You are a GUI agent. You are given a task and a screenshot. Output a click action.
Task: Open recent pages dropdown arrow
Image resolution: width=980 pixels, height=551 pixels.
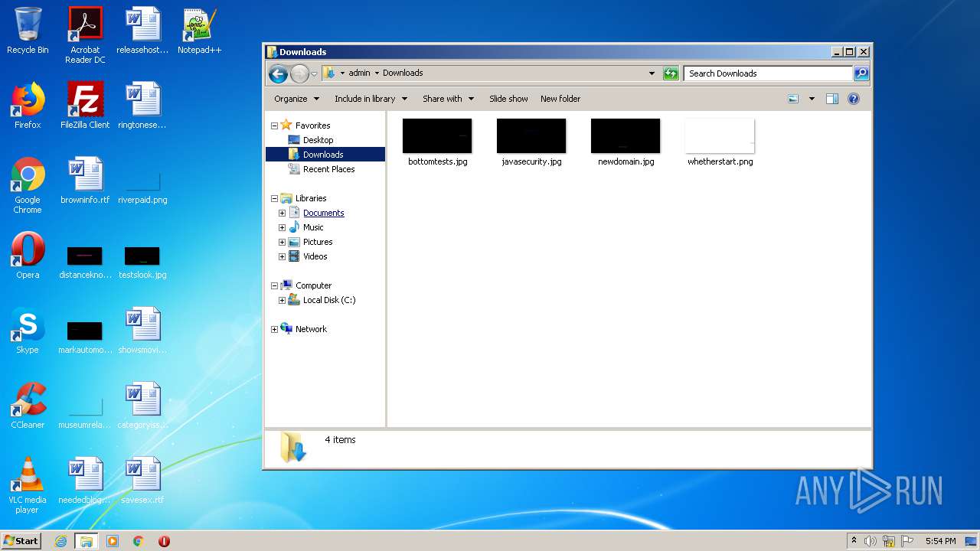coord(314,74)
